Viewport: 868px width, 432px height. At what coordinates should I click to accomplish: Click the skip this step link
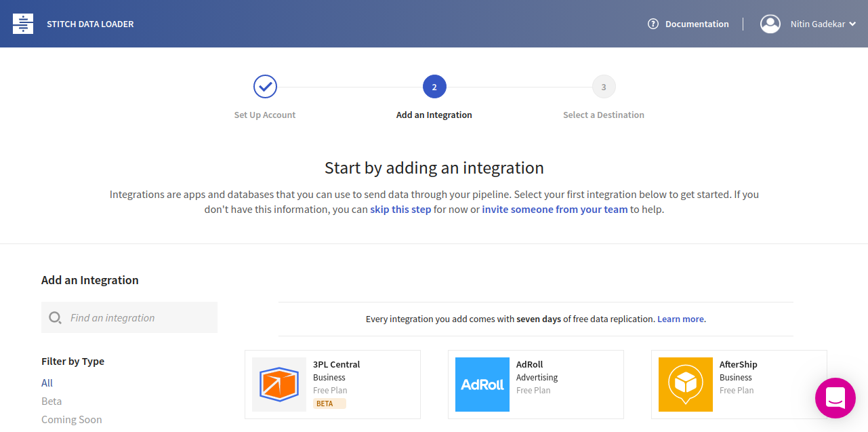pos(400,210)
